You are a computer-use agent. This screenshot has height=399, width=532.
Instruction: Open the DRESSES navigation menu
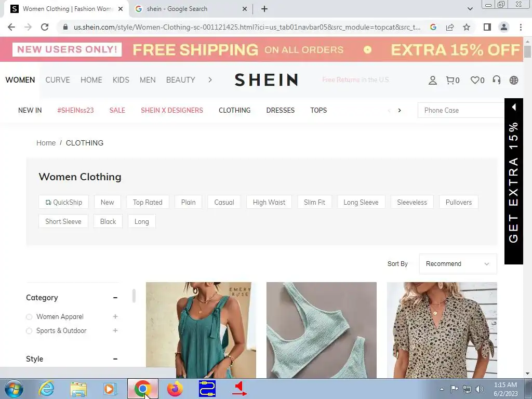pos(280,110)
